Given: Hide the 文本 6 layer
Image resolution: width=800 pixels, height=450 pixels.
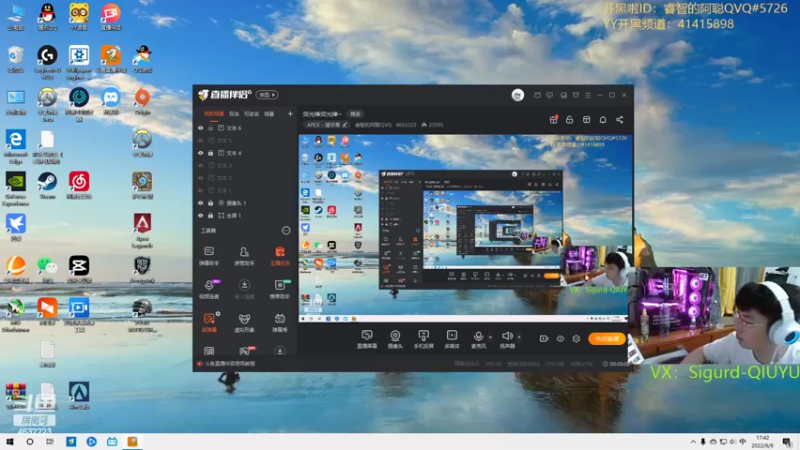Looking at the screenshot, I should 201,128.
